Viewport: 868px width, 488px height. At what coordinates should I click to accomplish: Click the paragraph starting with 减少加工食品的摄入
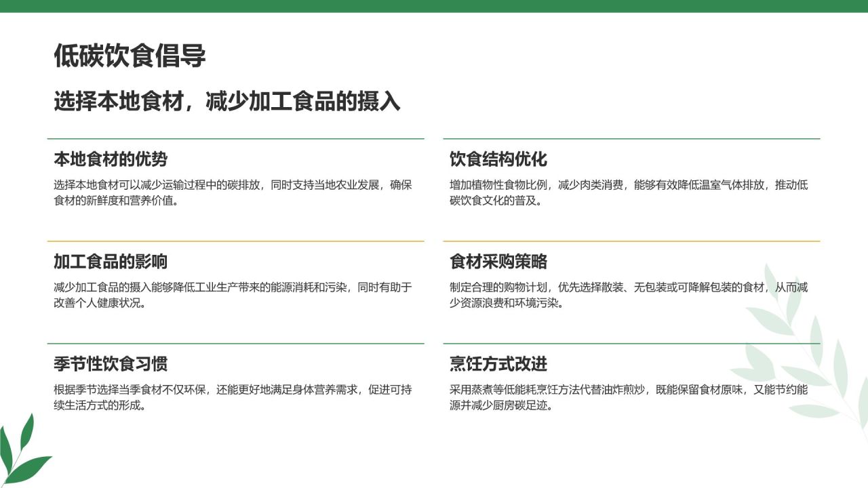233,296
